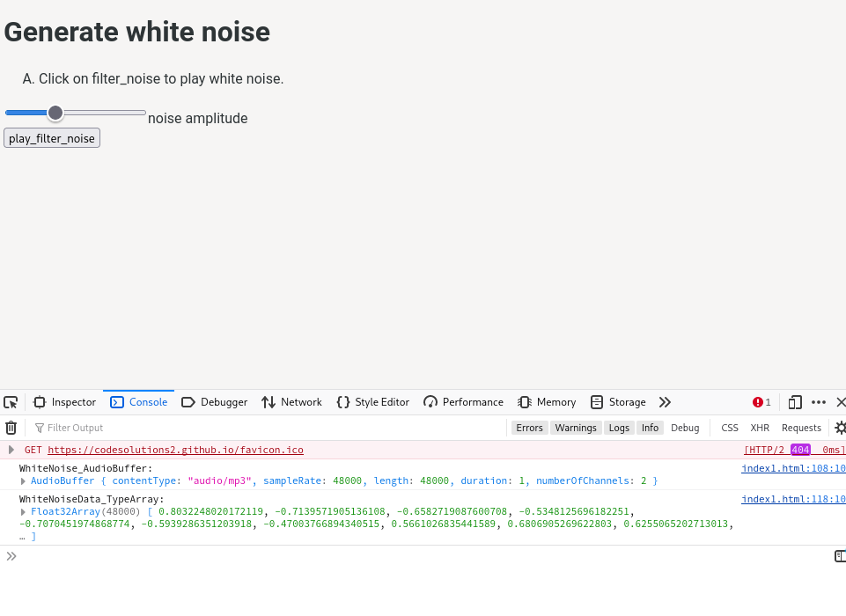Expand the AudioBuffer object details

coord(22,480)
